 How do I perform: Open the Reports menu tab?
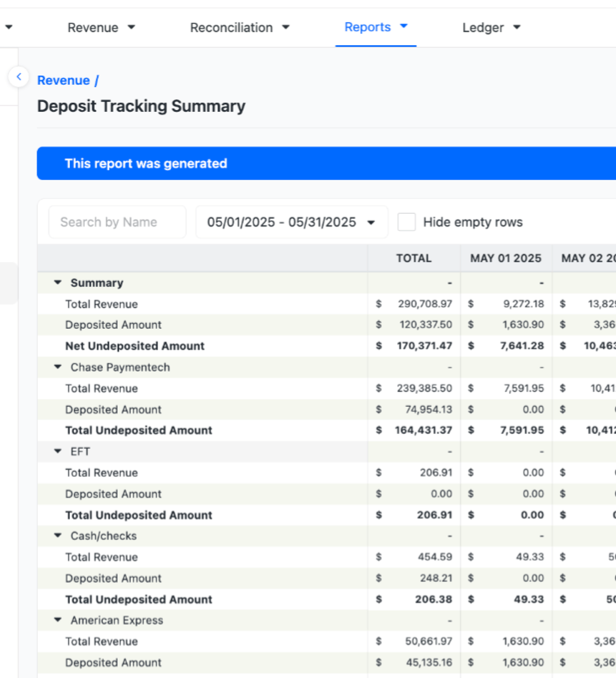click(x=375, y=27)
